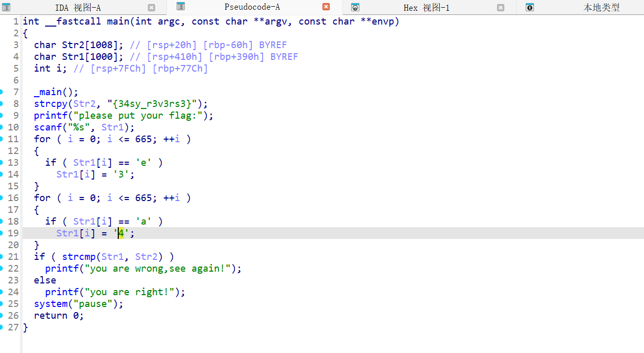Viewport: 644px width, 353px height.
Task: Click the _main function call on line 7
Action: click(x=51, y=92)
